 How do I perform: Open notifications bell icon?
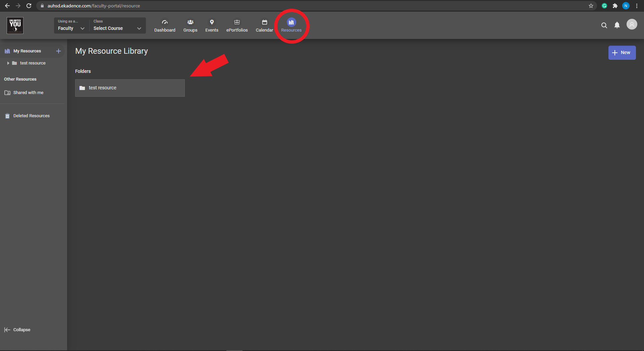click(617, 25)
